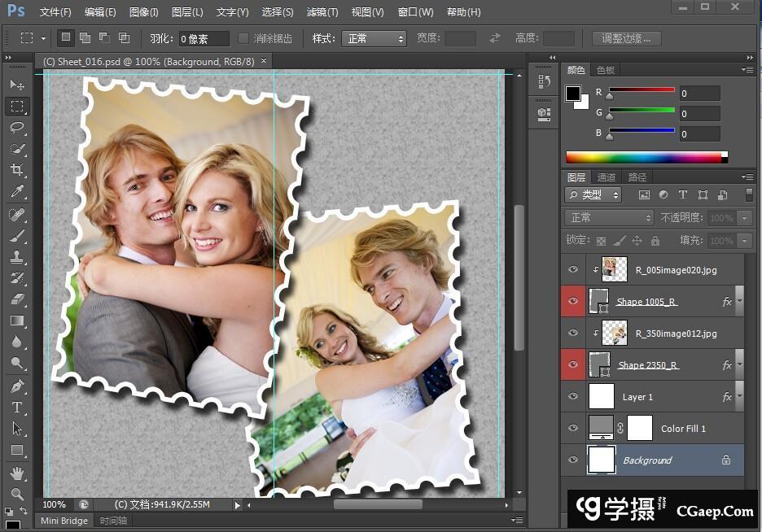Enable the 消除锯齿 anti-alias checkbox

(x=243, y=38)
